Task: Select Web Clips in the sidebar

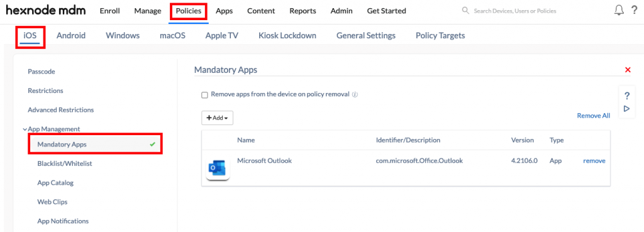Action: 52,202
